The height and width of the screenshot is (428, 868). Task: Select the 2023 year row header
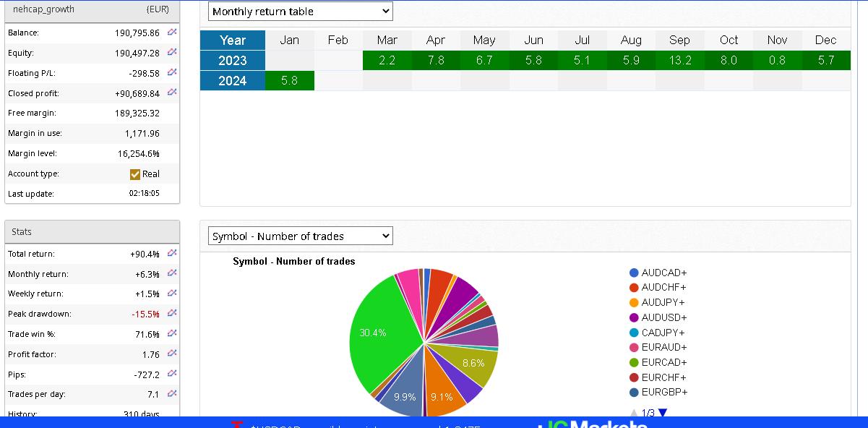click(233, 61)
